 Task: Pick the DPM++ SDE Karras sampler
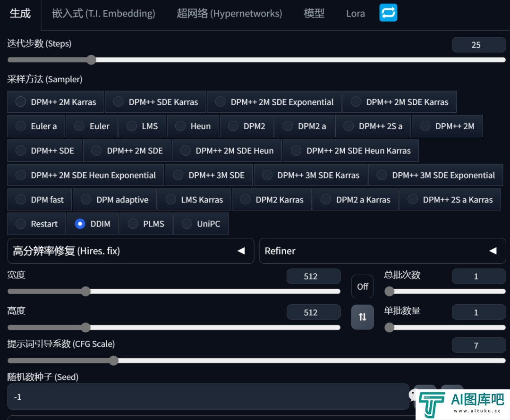click(x=155, y=102)
